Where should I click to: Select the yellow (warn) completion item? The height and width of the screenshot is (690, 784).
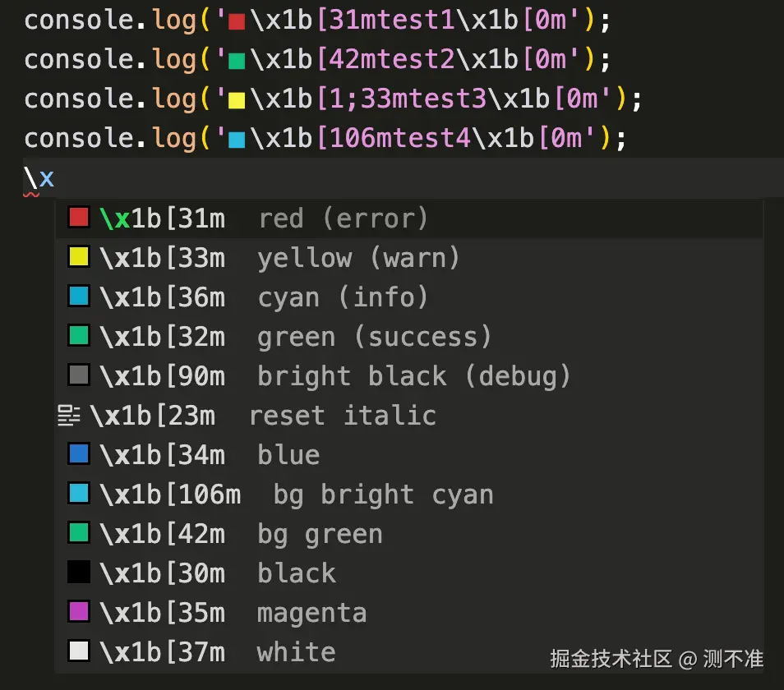[x=409, y=257]
